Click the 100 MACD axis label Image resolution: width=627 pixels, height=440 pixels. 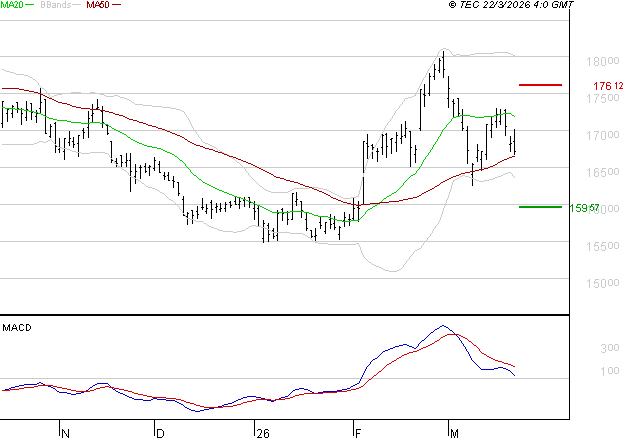(610, 371)
